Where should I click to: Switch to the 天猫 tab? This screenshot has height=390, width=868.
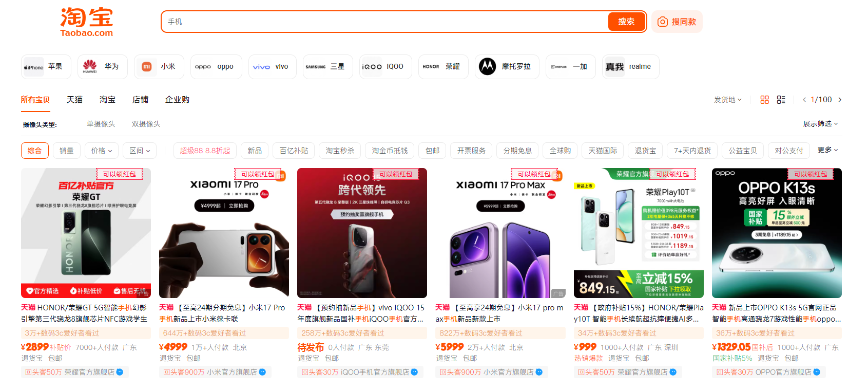pyautogui.click(x=74, y=100)
